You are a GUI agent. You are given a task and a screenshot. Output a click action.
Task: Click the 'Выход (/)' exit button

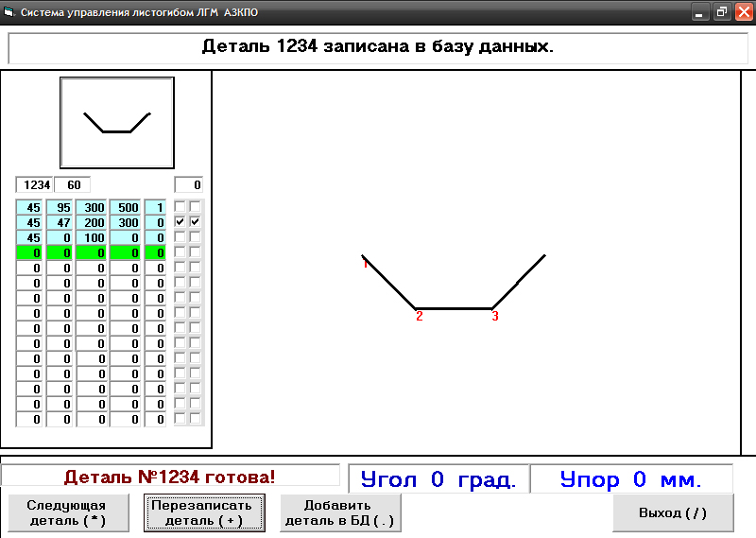tap(673, 512)
